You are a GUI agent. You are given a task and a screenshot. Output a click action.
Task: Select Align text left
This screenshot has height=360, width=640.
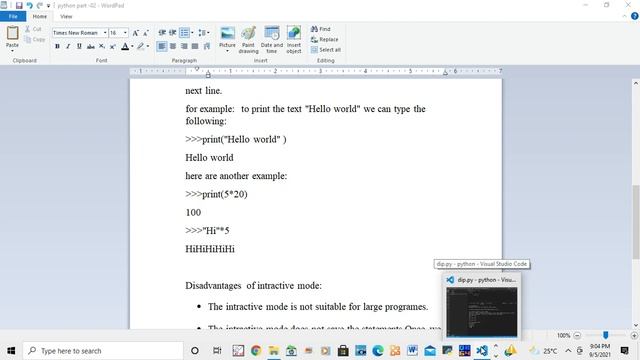click(x=162, y=46)
